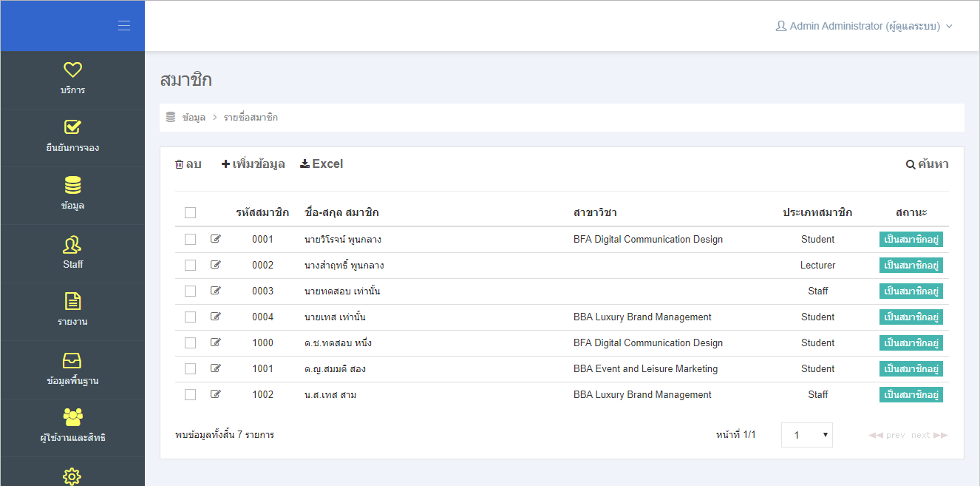Click the name นายวิโรจน์ พูนกลาง
980x486 pixels.
point(343,240)
